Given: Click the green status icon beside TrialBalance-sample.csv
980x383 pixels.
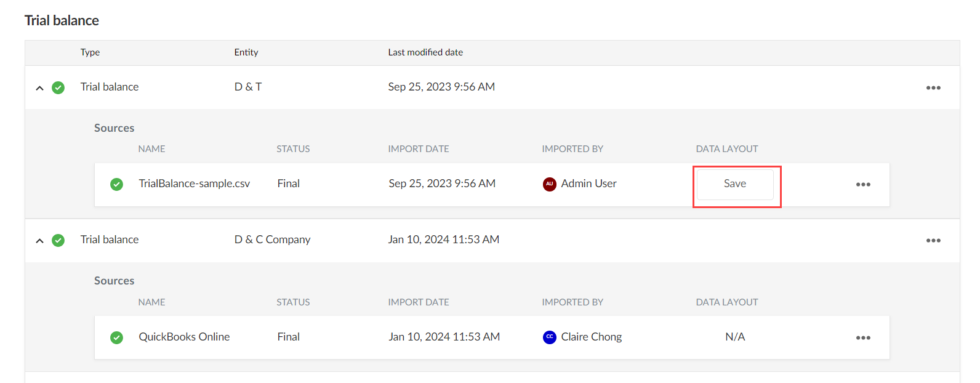Looking at the screenshot, I should (116, 184).
